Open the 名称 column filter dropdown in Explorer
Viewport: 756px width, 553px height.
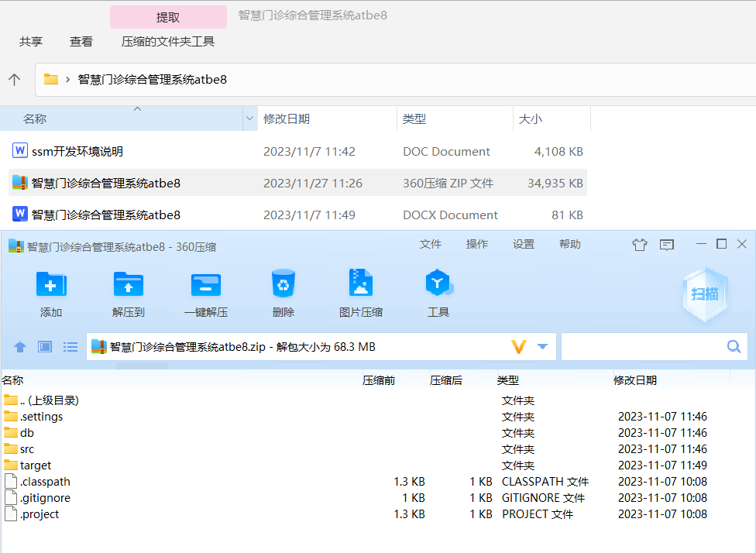pos(249,118)
